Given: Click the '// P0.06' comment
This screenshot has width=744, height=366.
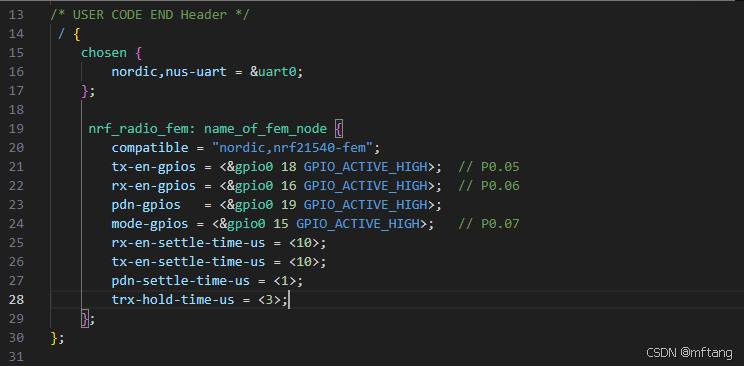Looking at the screenshot, I should [x=489, y=186].
